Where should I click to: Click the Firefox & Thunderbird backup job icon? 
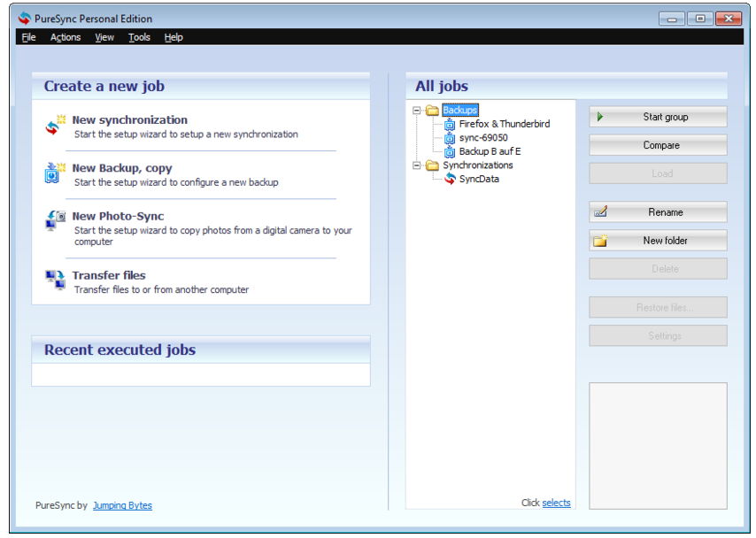pyautogui.click(x=450, y=125)
